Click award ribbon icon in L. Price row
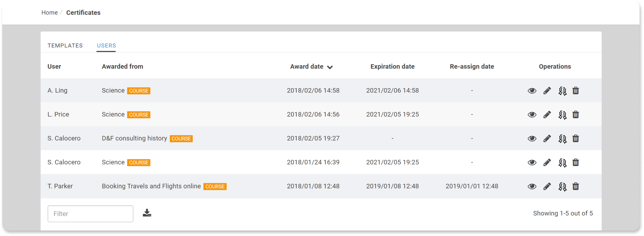644x236 pixels. 562,115
